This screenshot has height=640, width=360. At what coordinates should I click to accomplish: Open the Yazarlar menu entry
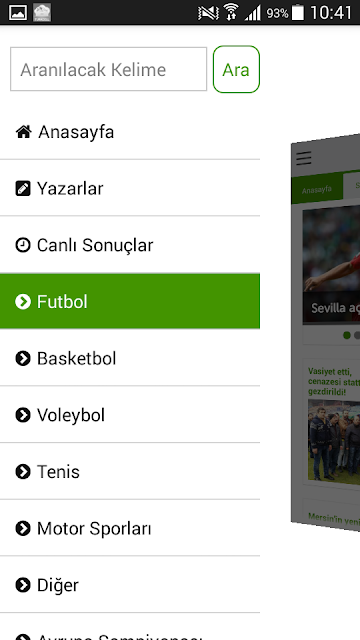click(x=130, y=188)
